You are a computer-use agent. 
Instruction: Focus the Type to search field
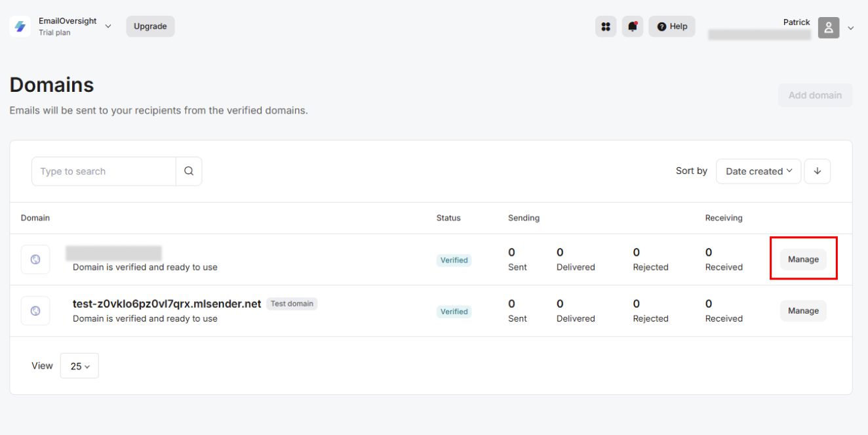pyautogui.click(x=104, y=171)
